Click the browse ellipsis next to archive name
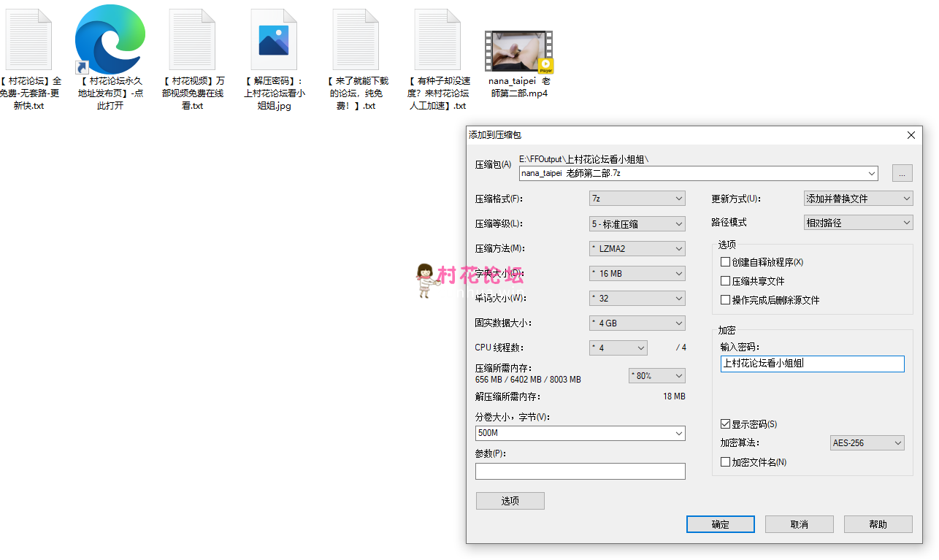The height and width of the screenshot is (560, 939). [x=902, y=173]
